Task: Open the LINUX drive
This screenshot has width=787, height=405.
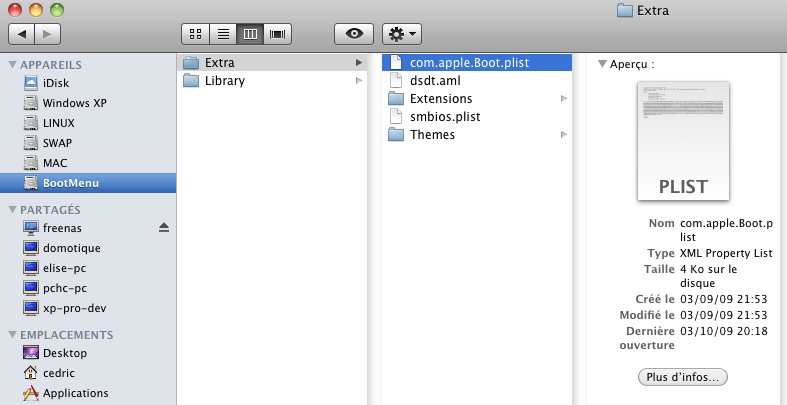Action: pos(88,123)
